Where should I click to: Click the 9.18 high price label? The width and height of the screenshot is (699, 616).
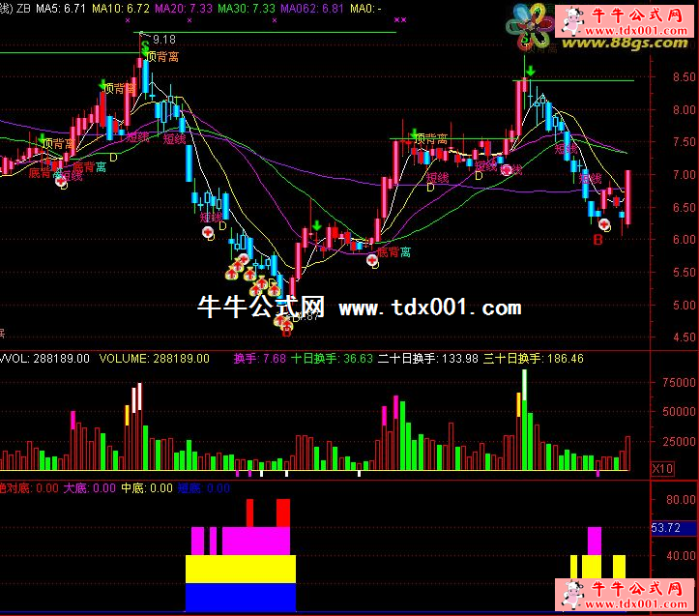(164, 40)
